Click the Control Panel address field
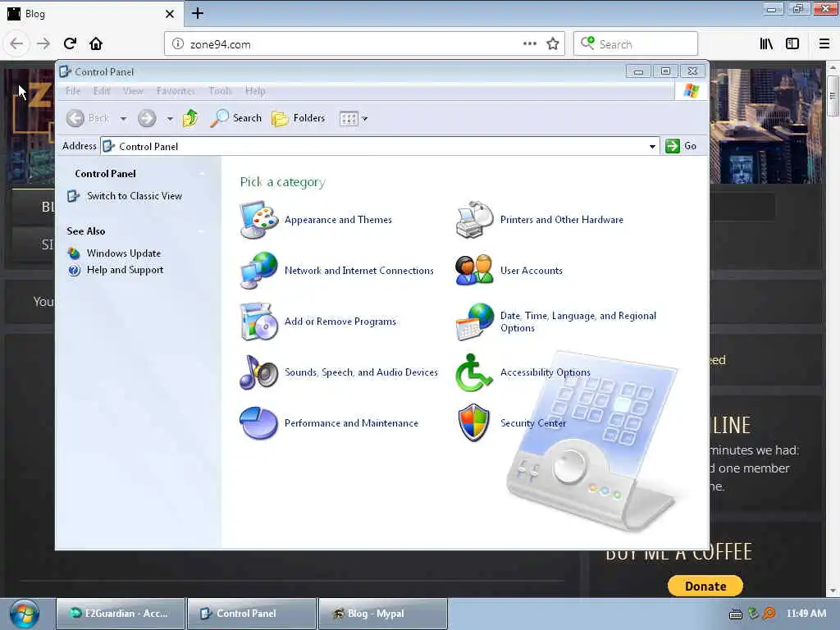The width and height of the screenshot is (840, 630). (380, 146)
